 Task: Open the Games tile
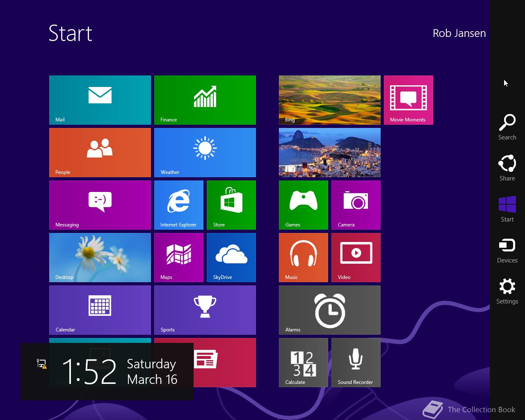304,205
